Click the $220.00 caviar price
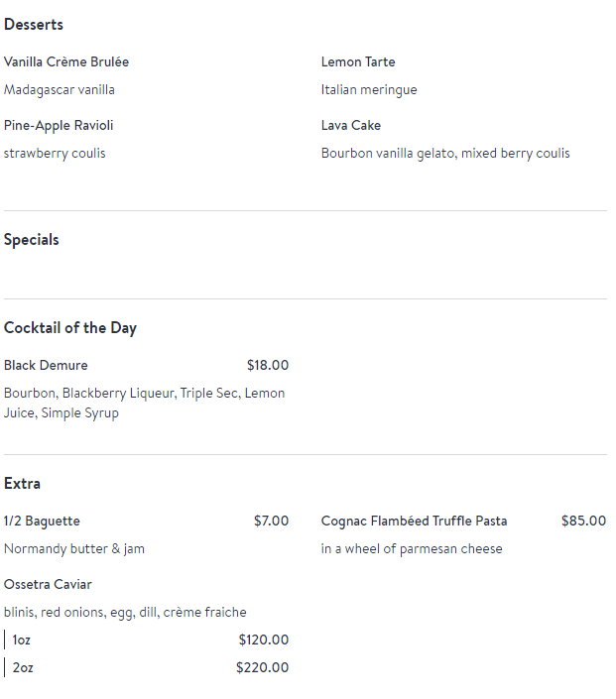This screenshot has width=616, height=699. click(x=262, y=668)
